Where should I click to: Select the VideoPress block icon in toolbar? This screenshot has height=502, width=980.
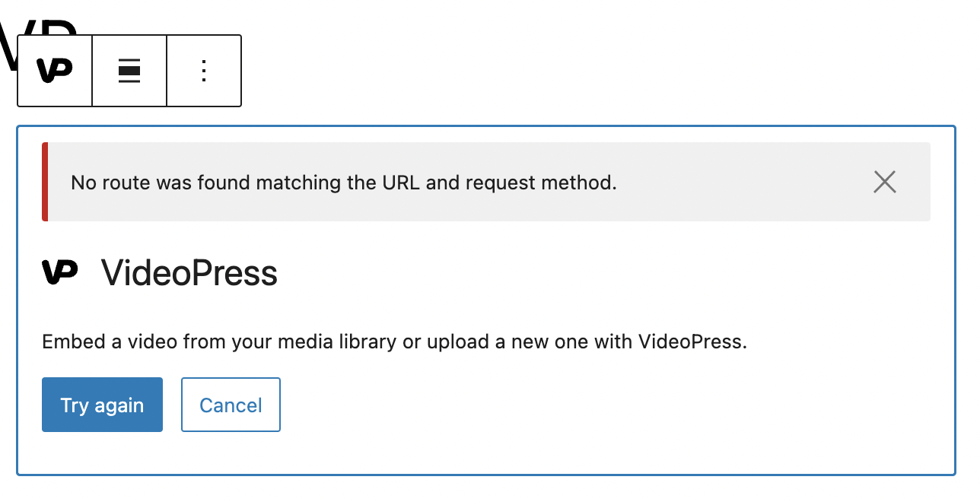pyautogui.click(x=54, y=70)
